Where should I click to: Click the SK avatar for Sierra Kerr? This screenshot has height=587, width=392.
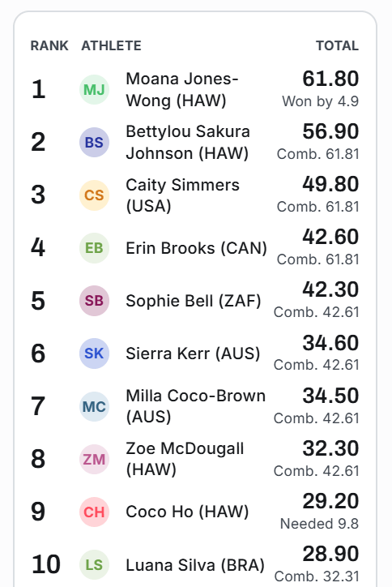(94, 353)
